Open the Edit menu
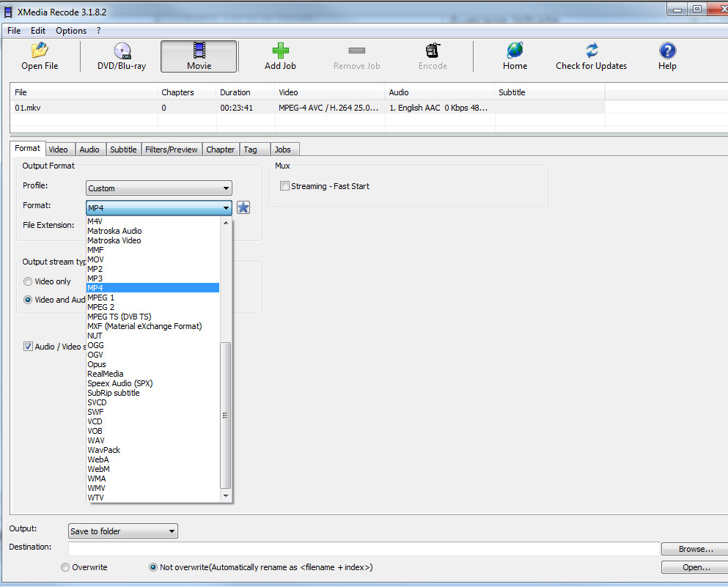 pyautogui.click(x=38, y=31)
